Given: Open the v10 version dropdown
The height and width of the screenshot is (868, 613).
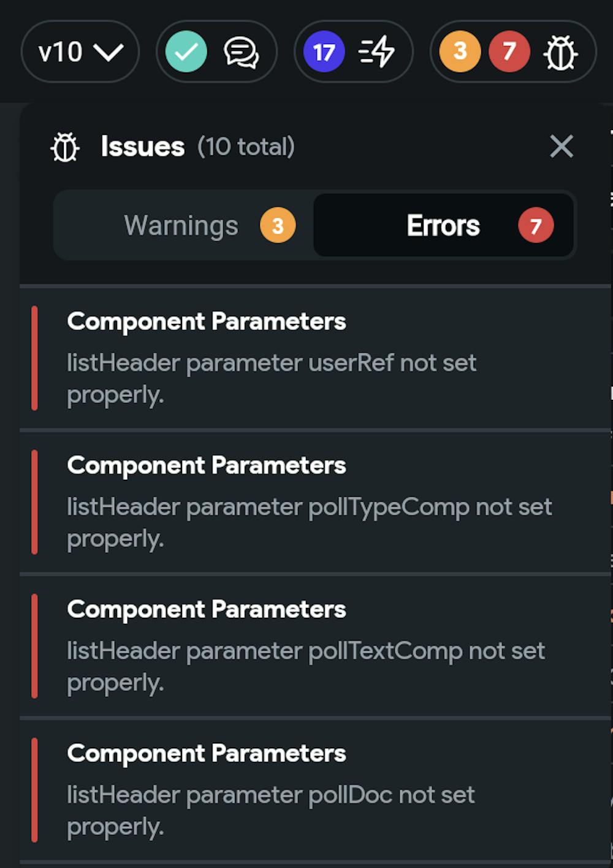Looking at the screenshot, I should point(80,52).
